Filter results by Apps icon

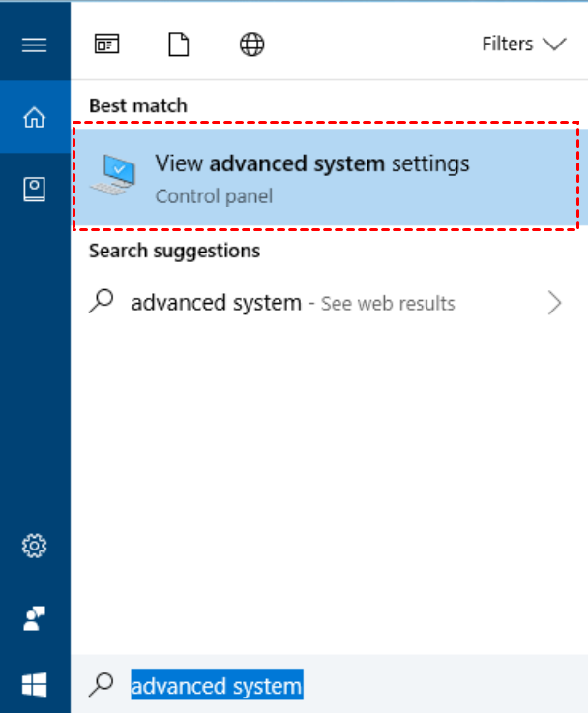pyautogui.click(x=105, y=44)
